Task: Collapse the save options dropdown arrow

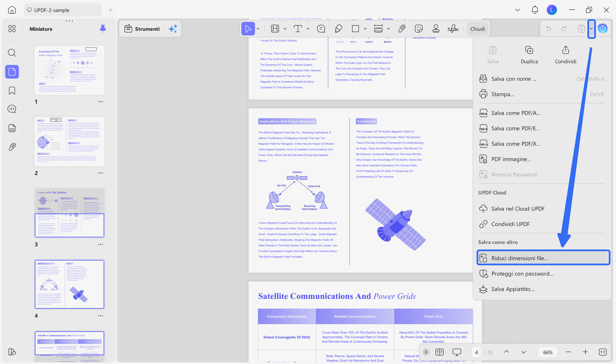Action: pos(591,29)
